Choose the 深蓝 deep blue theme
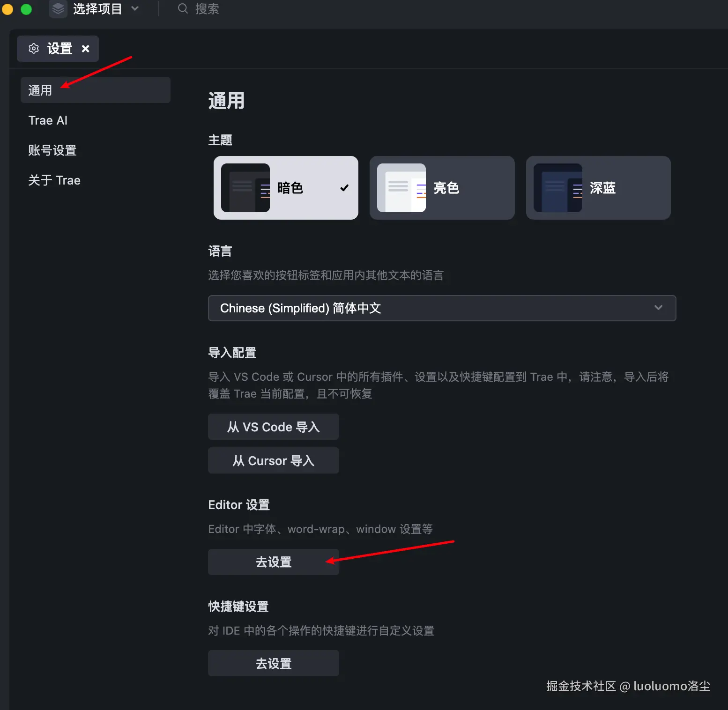 click(598, 188)
